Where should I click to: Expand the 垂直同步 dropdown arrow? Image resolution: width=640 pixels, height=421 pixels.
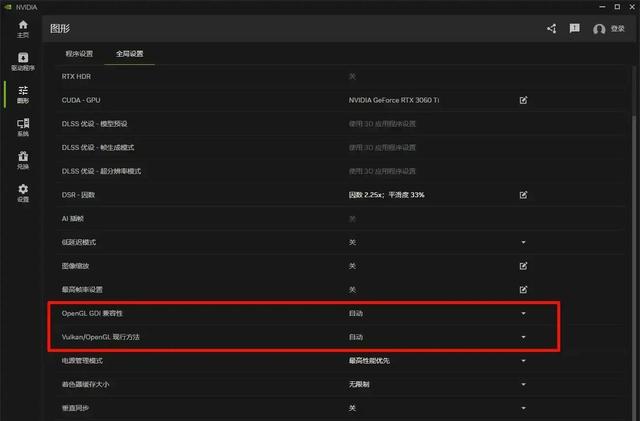523,408
